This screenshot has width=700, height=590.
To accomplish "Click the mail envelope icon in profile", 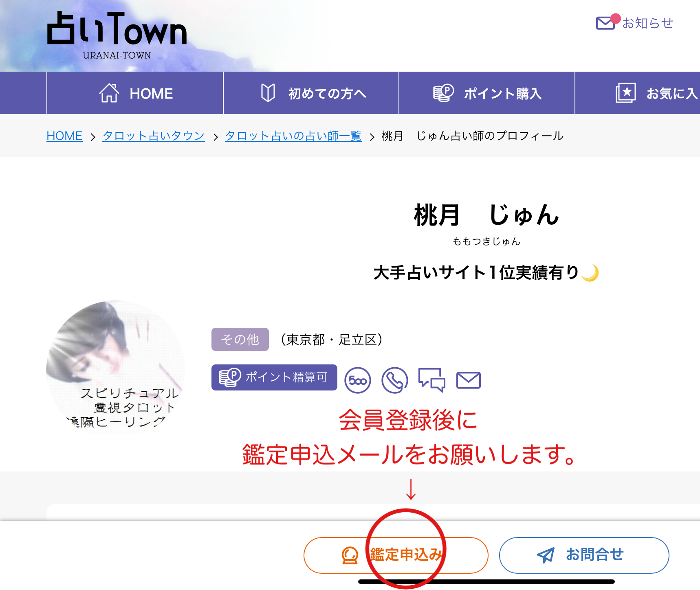I will (x=468, y=380).
